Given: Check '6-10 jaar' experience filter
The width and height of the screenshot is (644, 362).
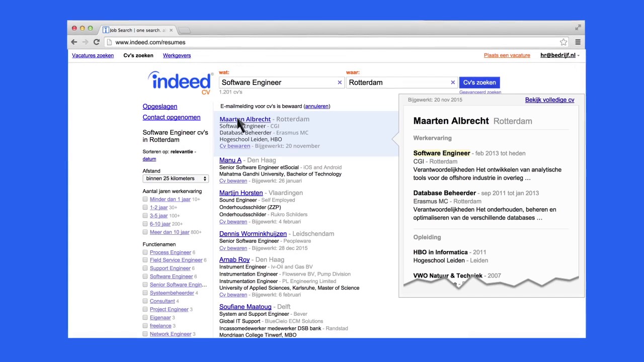Looking at the screenshot, I should pos(145,224).
